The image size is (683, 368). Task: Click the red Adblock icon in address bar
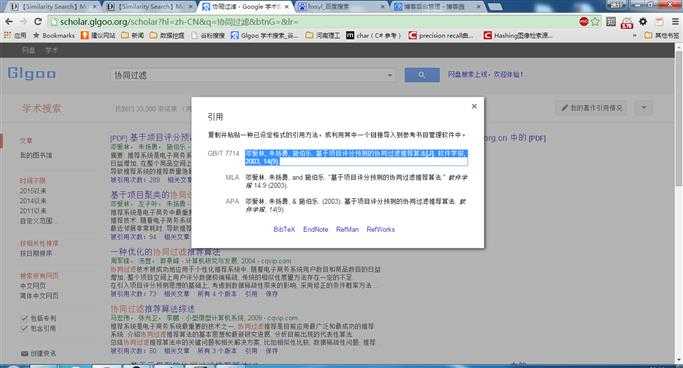584,21
